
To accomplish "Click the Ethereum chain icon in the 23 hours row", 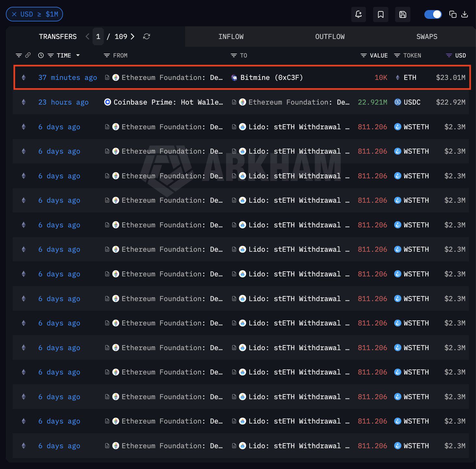I will pyautogui.click(x=23, y=102).
